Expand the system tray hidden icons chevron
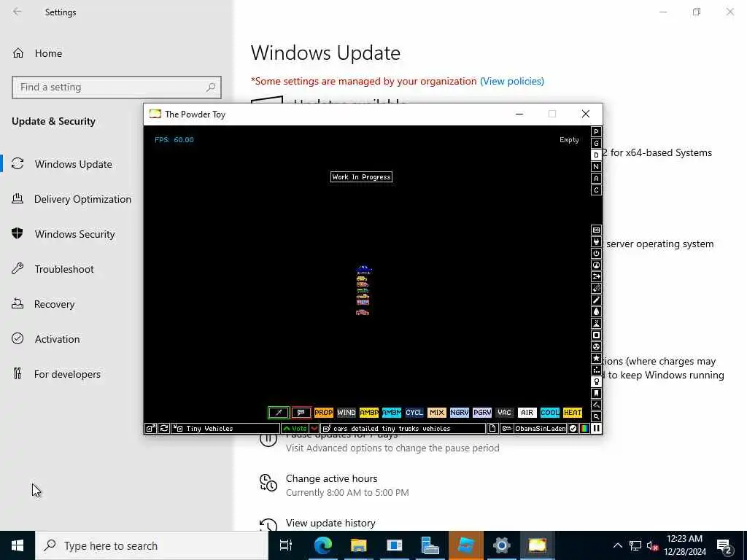Viewport: 747px width, 560px height. coord(617,545)
